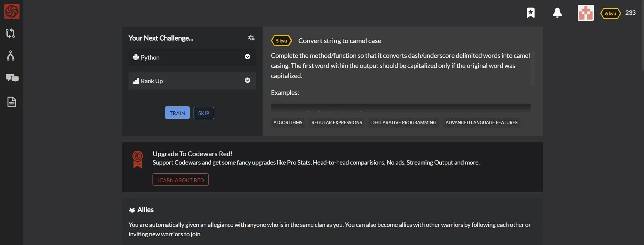
Task: Select the REGULAR EXPRESSIONS tag
Action: [337, 123]
